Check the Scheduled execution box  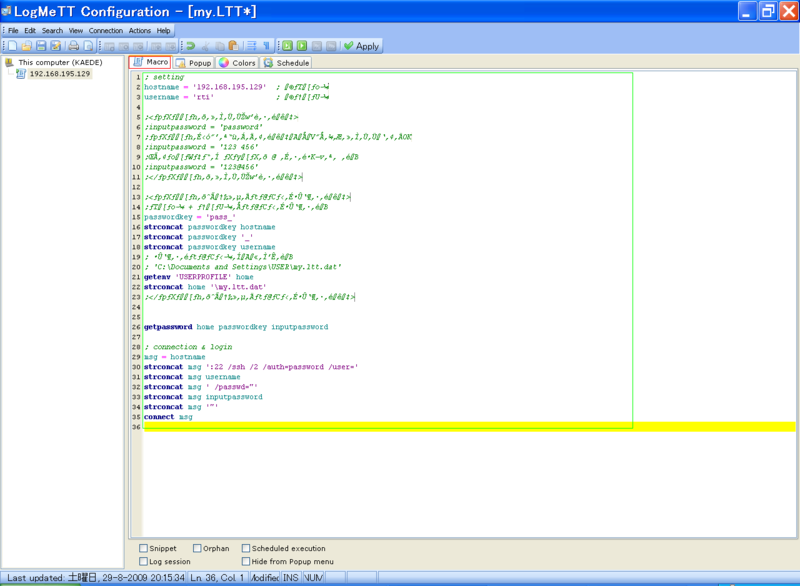[247, 548]
